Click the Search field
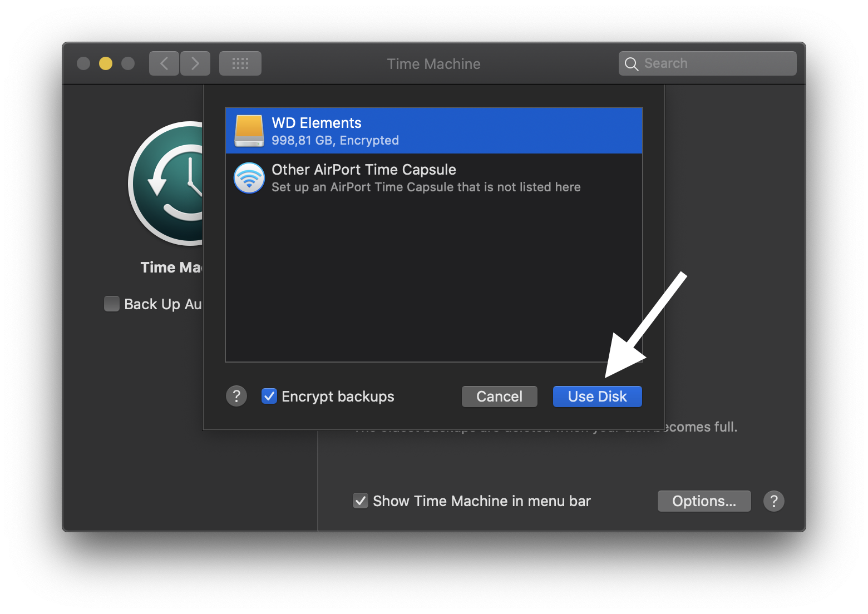 coord(707,63)
